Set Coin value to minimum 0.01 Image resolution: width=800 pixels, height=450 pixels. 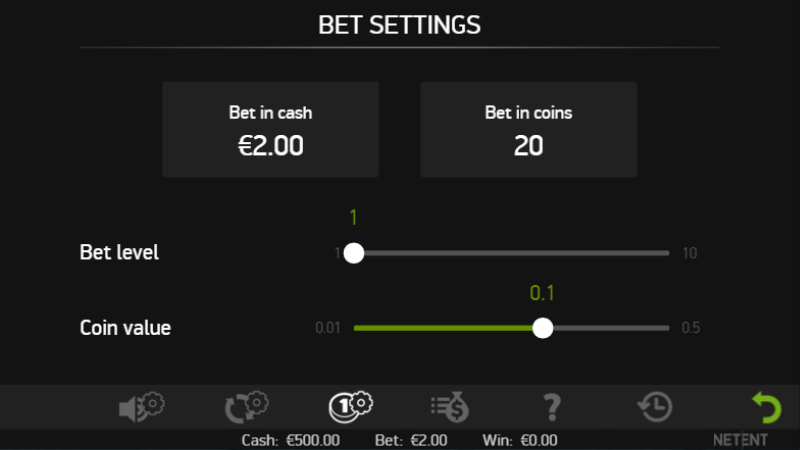[355, 328]
